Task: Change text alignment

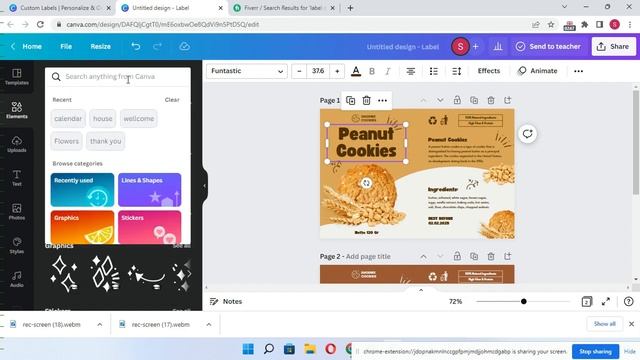Action: tap(411, 71)
